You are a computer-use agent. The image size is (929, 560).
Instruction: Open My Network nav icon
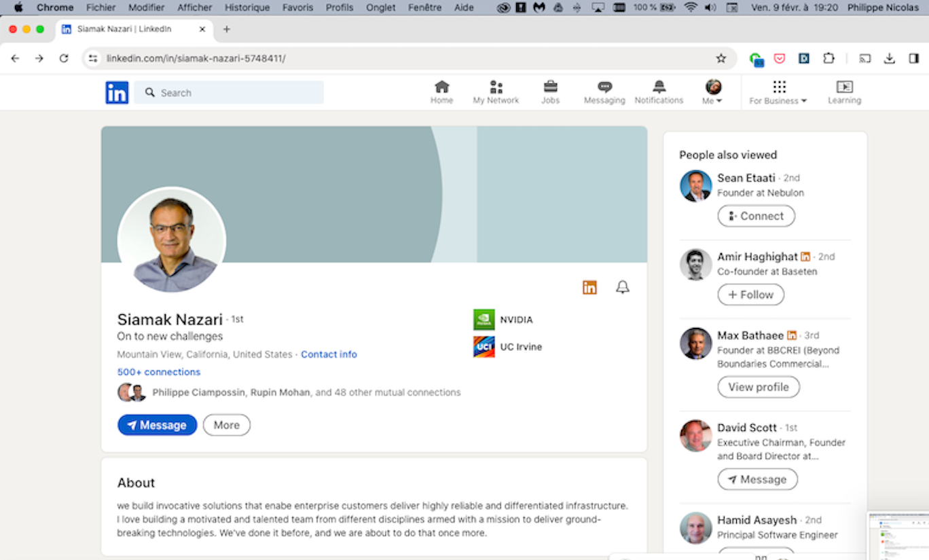pos(496,92)
